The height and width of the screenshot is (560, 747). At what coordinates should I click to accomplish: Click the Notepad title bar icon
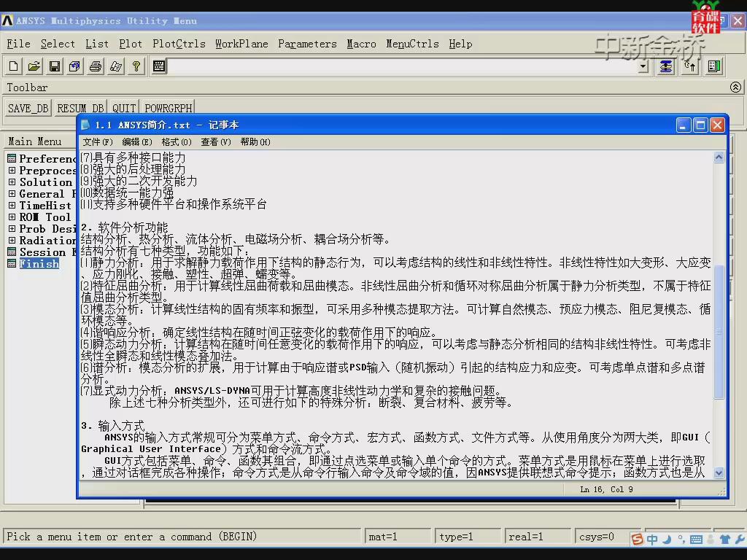click(x=86, y=125)
